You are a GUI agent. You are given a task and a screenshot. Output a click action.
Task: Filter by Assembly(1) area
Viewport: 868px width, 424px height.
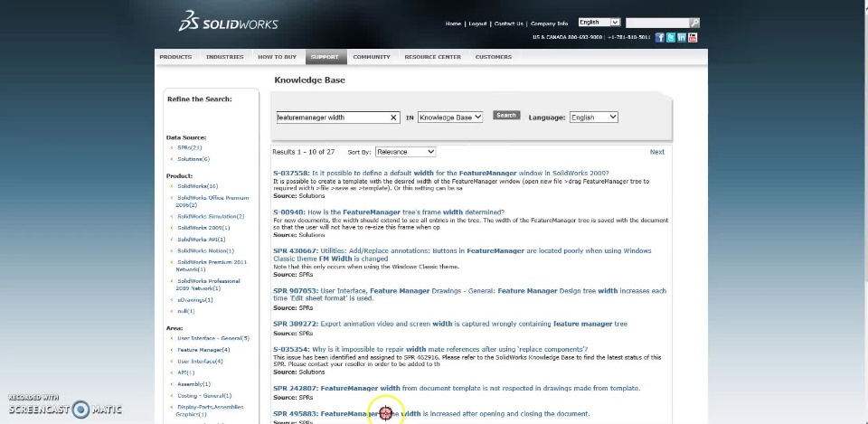pyautogui.click(x=193, y=384)
